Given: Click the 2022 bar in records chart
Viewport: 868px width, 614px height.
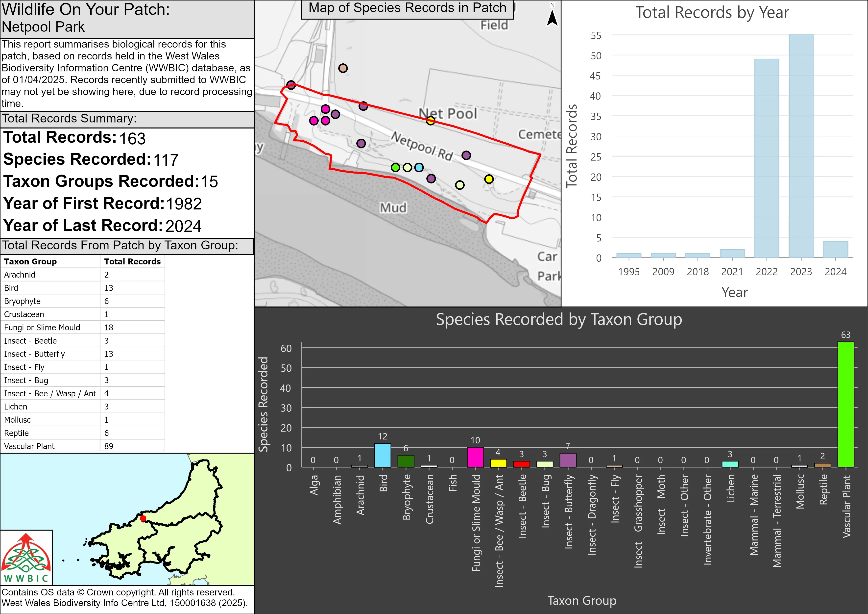Looking at the screenshot, I should coord(766,158).
